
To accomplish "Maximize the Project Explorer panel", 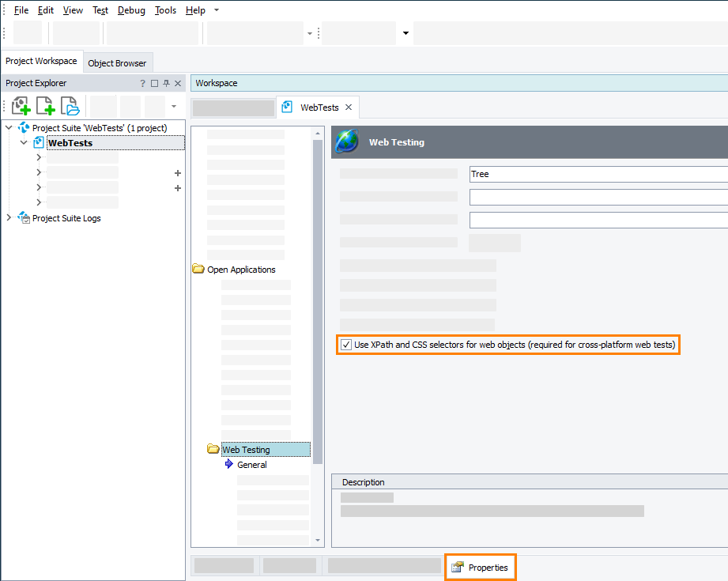I will point(154,84).
